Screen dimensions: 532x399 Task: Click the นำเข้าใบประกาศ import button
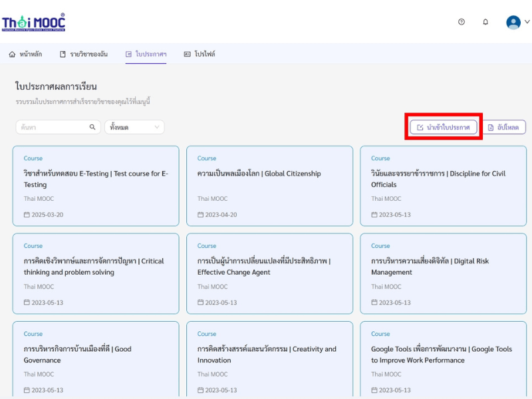[x=443, y=127]
